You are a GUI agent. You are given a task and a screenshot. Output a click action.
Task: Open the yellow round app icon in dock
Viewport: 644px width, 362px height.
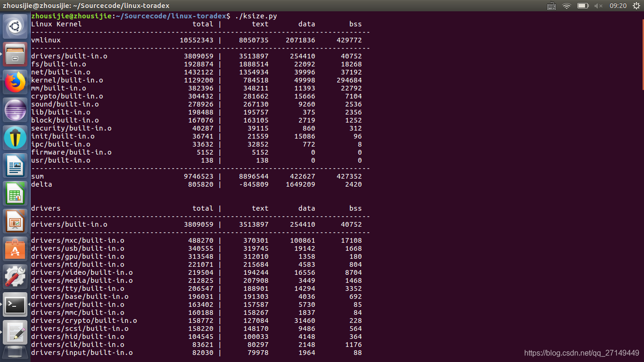[16, 138]
